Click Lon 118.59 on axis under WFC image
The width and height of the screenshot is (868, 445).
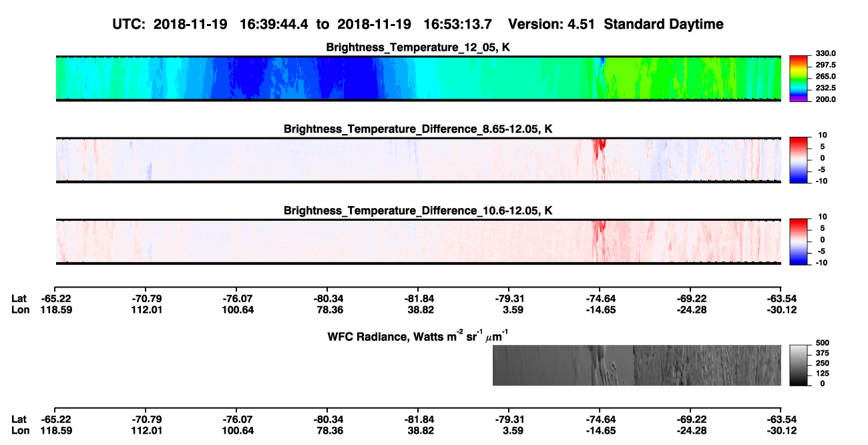55,430
